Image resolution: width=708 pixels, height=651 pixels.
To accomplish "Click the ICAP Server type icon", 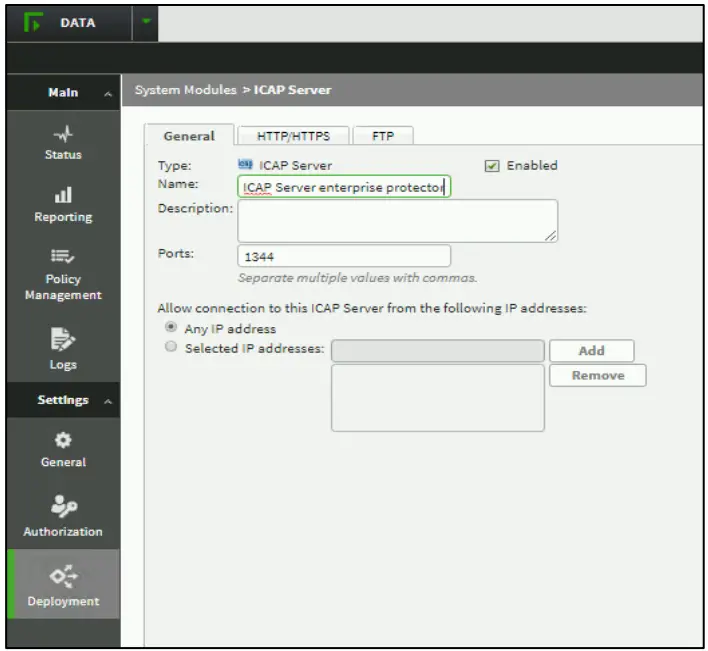I will 245,164.
